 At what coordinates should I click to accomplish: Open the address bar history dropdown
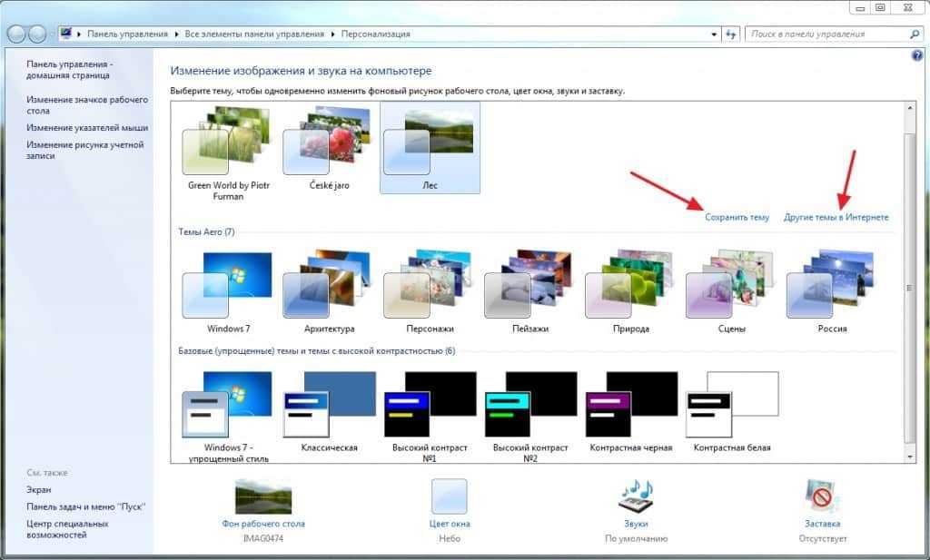714,34
